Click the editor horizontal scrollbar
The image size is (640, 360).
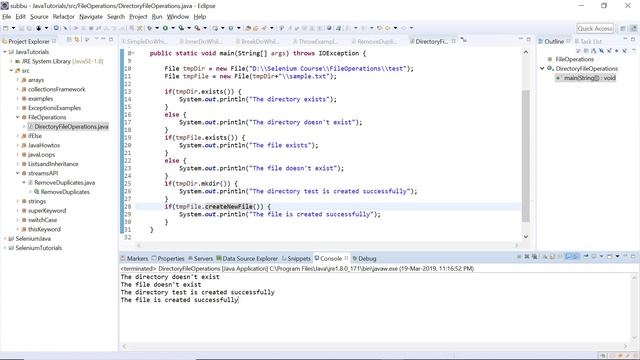pyautogui.click(x=328, y=245)
